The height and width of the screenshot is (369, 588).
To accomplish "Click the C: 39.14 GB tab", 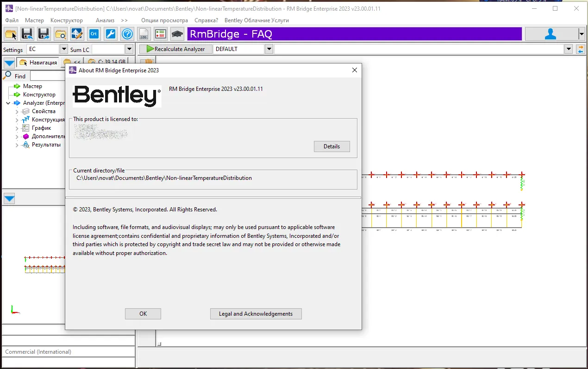I will pyautogui.click(x=107, y=63).
